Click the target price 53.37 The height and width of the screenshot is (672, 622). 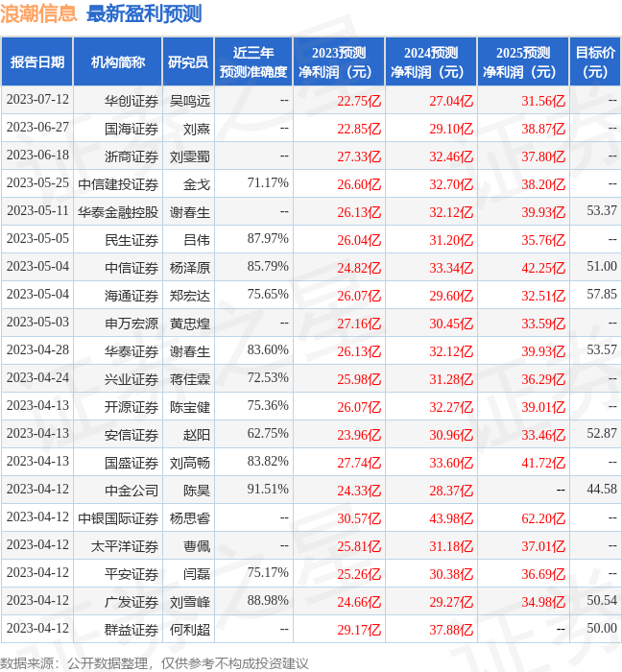click(x=602, y=211)
